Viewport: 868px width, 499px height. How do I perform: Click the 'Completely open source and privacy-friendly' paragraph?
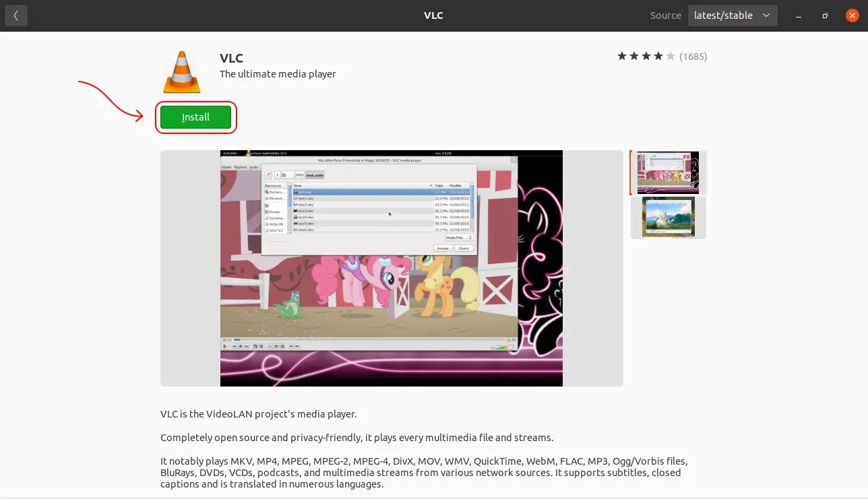[x=356, y=438]
